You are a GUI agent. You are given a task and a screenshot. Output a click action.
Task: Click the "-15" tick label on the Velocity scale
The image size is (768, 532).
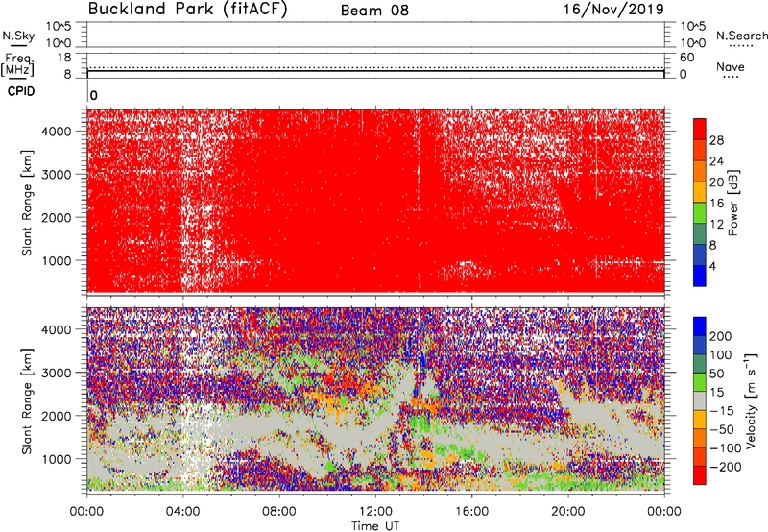[722, 410]
